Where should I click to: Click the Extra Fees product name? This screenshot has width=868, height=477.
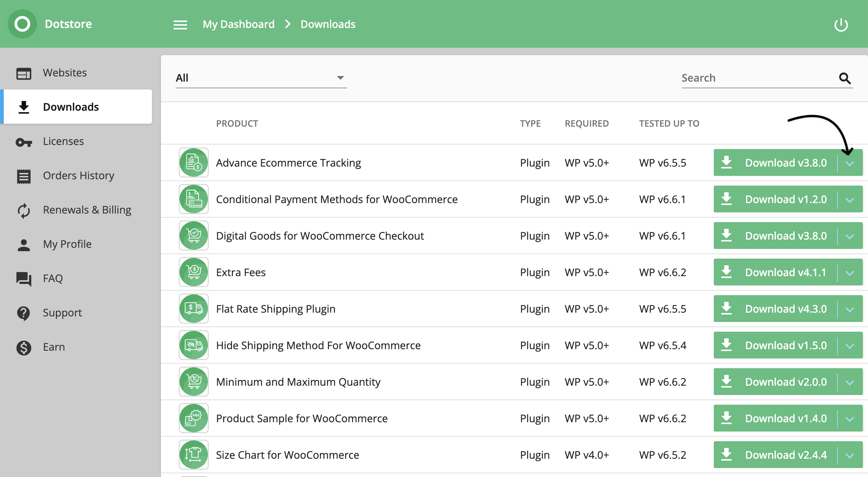pos(241,272)
